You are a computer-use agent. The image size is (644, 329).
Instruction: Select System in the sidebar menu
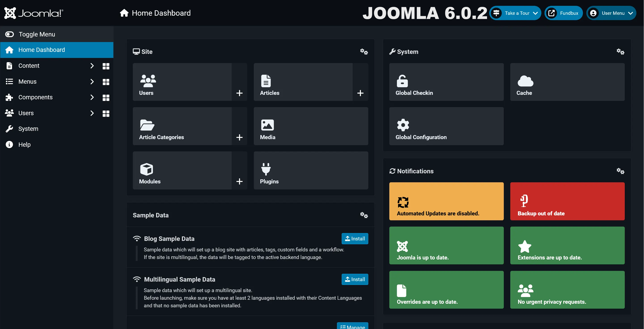(28, 129)
